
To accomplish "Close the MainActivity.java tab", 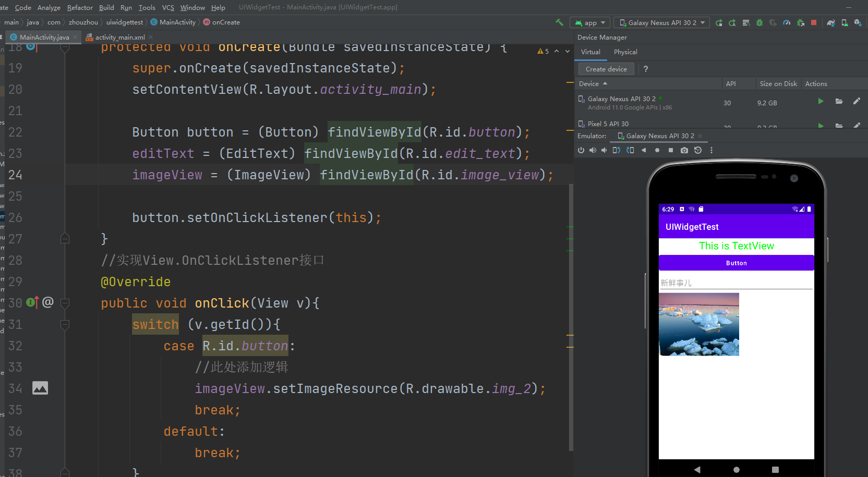I will click(75, 37).
